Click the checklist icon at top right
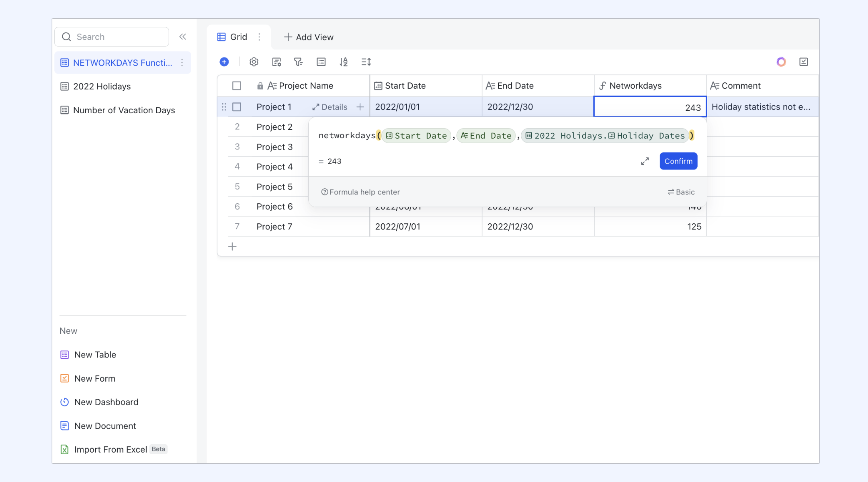 click(804, 62)
